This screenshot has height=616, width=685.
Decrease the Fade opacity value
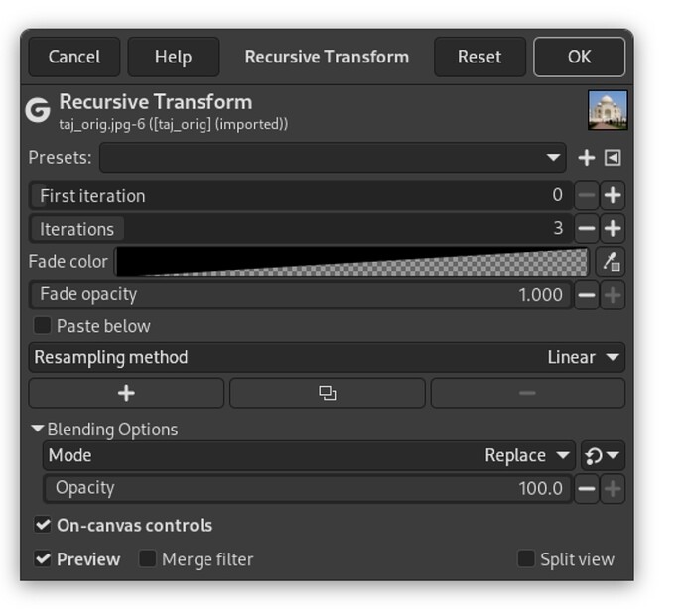click(587, 295)
